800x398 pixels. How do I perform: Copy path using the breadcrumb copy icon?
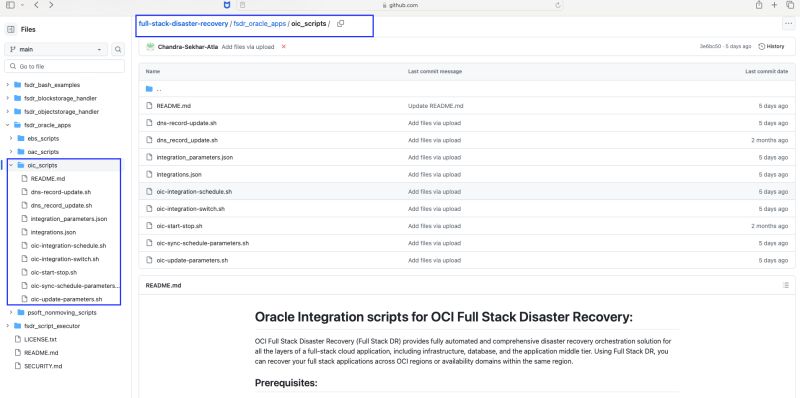tap(341, 23)
